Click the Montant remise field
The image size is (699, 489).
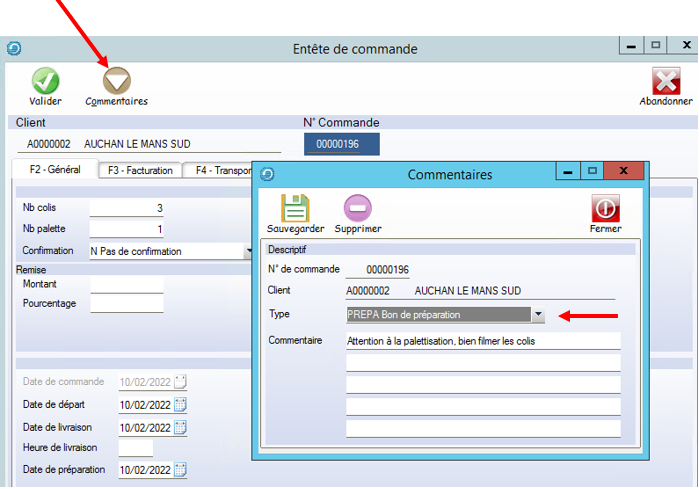126,285
